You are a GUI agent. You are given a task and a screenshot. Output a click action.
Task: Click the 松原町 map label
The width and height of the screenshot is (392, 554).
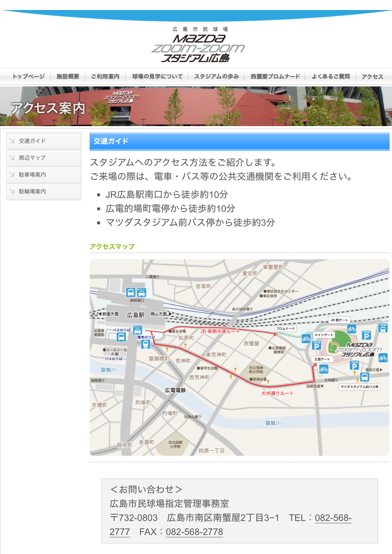(x=186, y=338)
